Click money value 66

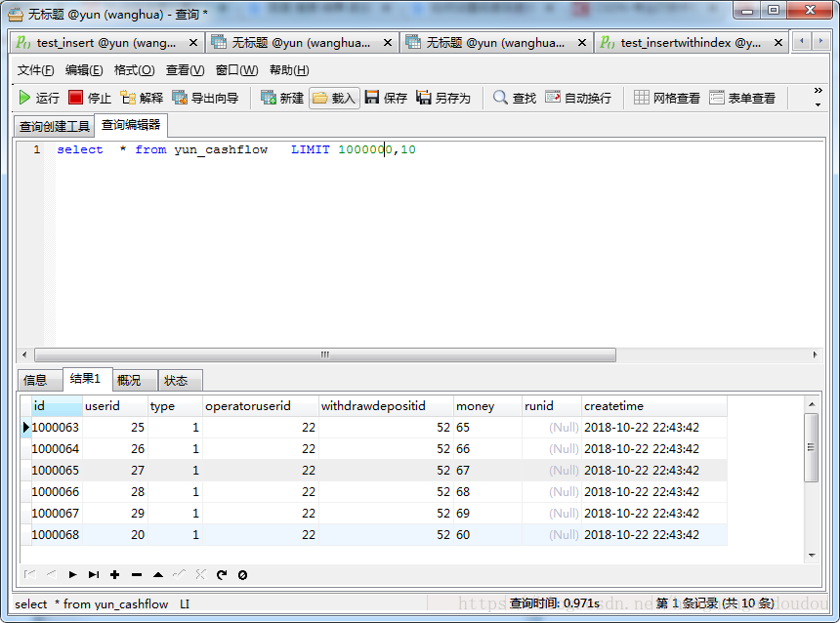click(x=463, y=449)
